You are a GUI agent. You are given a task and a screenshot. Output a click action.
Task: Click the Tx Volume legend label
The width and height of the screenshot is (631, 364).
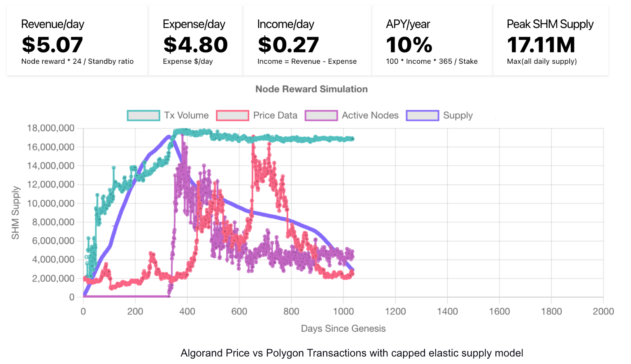click(x=186, y=115)
